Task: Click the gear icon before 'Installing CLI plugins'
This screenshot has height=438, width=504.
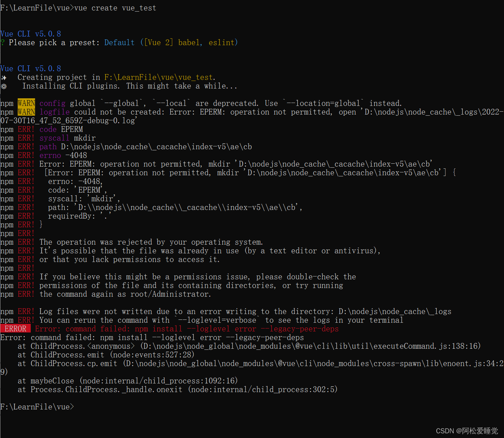Action: pyautogui.click(x=4, y=86)
